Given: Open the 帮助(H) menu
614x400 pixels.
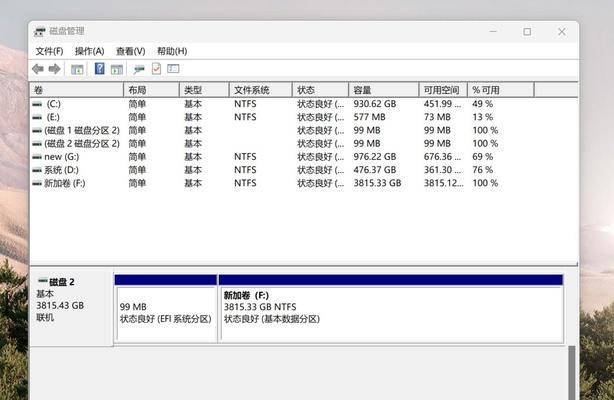Looking at the screenshot, I should [x=172, y=51].
